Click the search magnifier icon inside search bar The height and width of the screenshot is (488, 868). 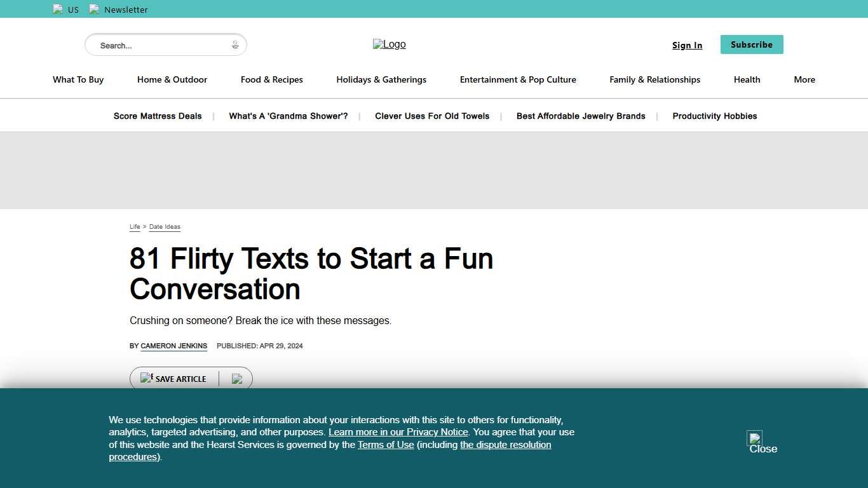click(x=234, y=44)
